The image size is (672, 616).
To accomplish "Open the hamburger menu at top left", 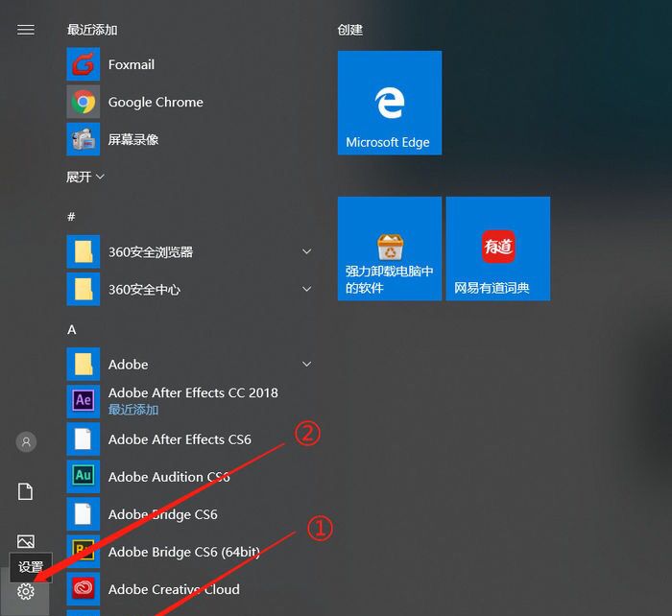I will pos(26,30).
